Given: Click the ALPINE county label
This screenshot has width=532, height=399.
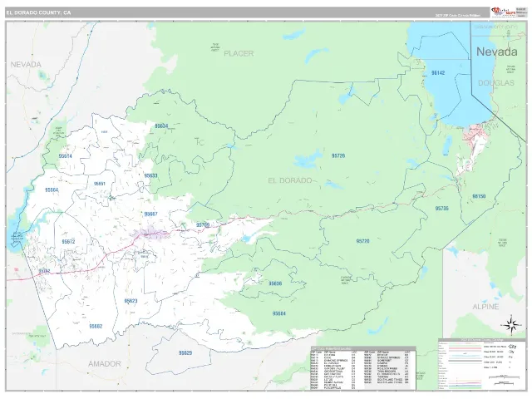Looking at the screenshot, I should (485, 307).
